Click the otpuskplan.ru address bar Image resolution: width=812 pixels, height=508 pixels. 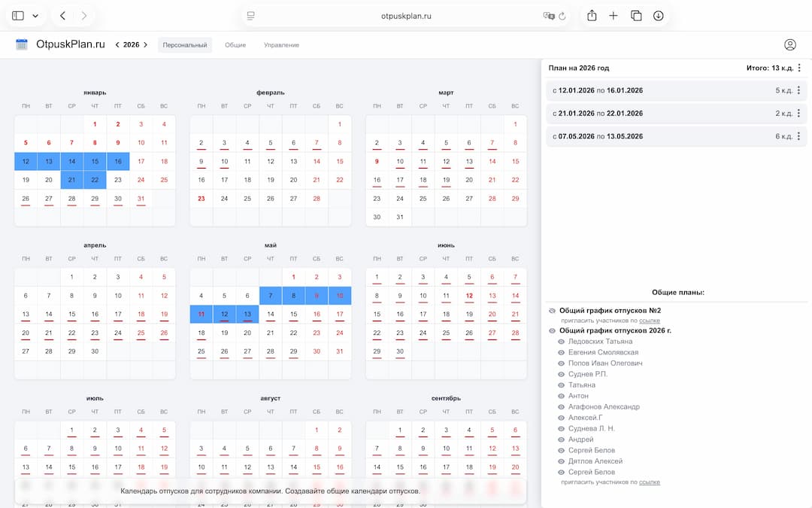(406, 16)
